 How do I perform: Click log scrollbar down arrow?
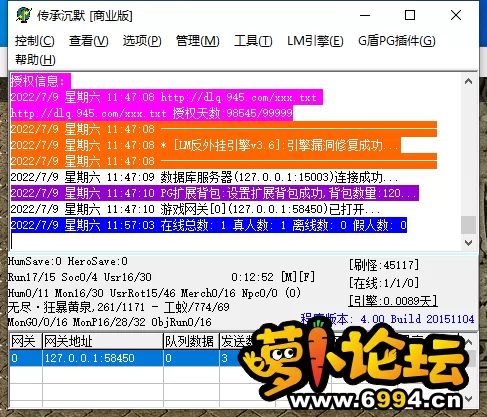click(x=468, y=242)
